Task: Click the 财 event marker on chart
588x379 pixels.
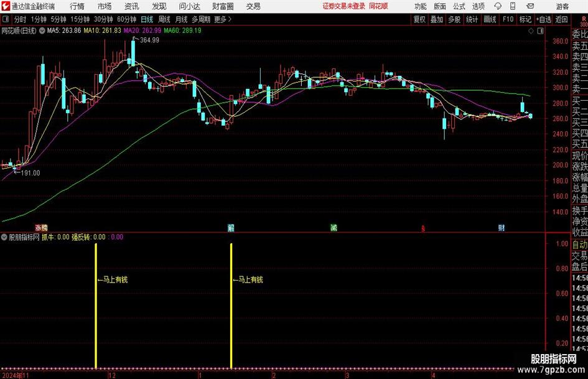Action: (x=502, y=228)
